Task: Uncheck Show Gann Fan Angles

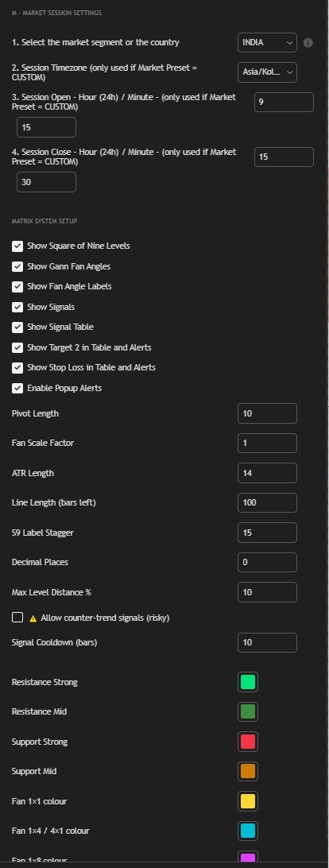Action: [x=17, y=266]
